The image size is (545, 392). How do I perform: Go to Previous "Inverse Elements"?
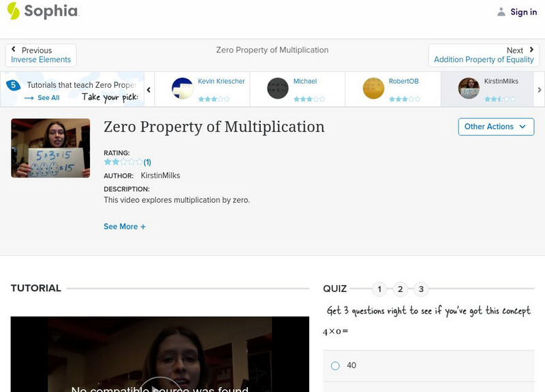click(41, 54)
